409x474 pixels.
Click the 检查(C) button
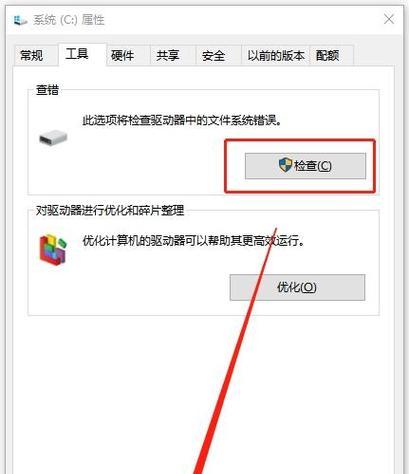[305, 166]
